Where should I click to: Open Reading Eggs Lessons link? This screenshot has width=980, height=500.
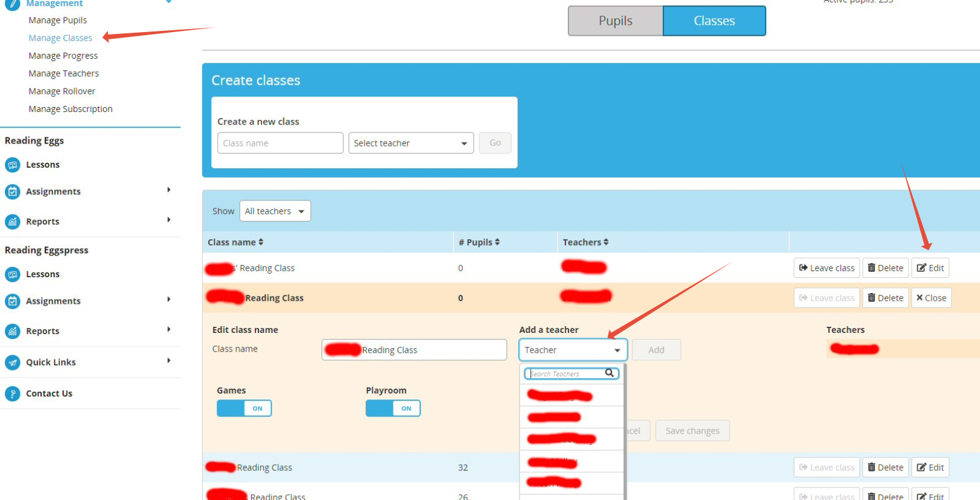(x=43, y=165)
